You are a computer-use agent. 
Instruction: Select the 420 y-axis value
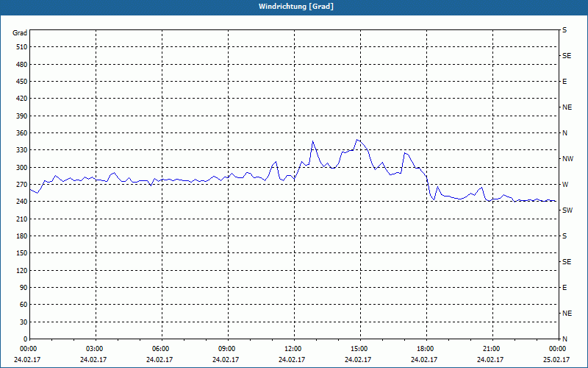tap(22, 99)
